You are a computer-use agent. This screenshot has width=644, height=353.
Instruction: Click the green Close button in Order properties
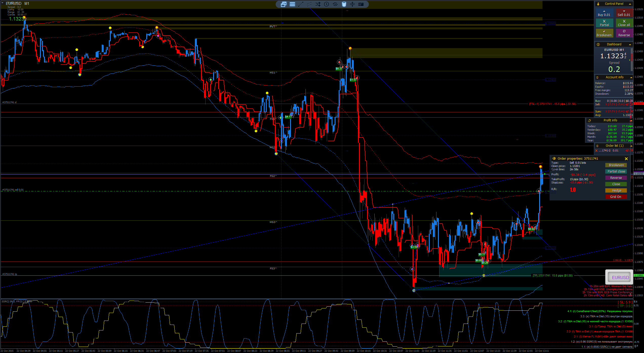point(616,184)
